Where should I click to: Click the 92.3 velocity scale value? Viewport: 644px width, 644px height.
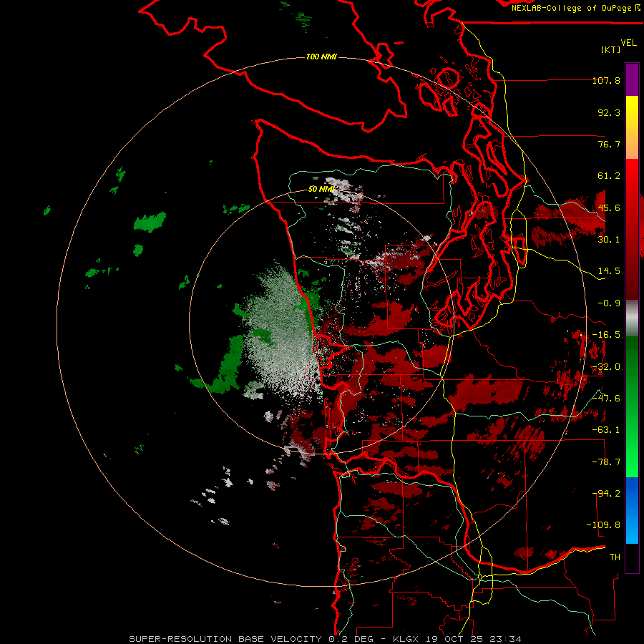609,112
